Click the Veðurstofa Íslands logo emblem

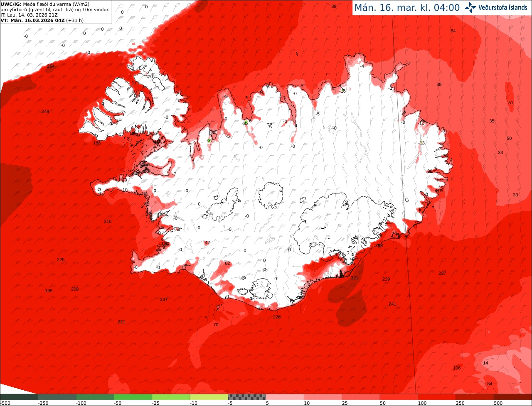470,7
